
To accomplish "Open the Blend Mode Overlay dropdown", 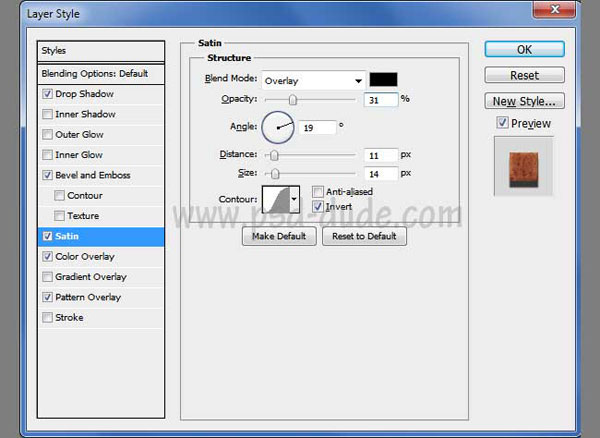I will (313, 81).
